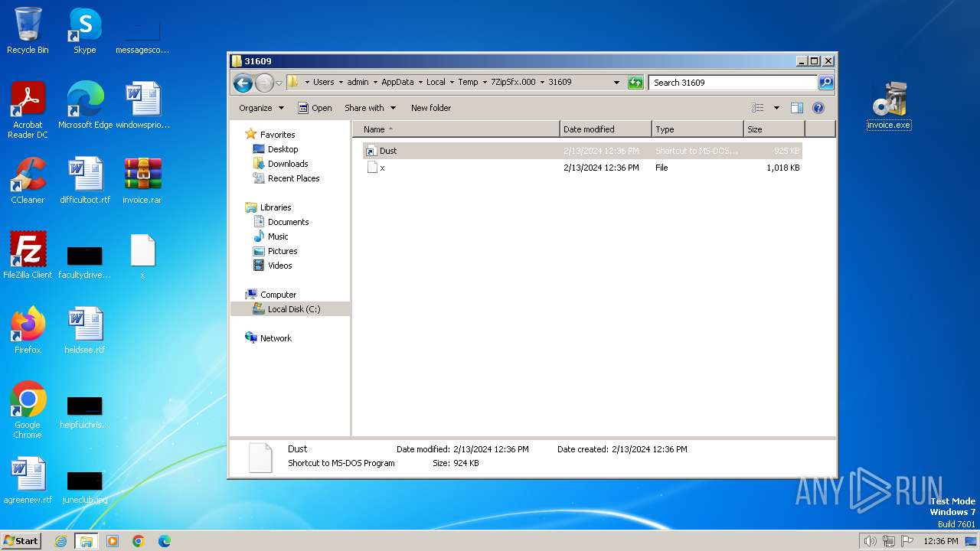Click the refresh button beside the address bar
980x551 pixels.
pos(635,83)
